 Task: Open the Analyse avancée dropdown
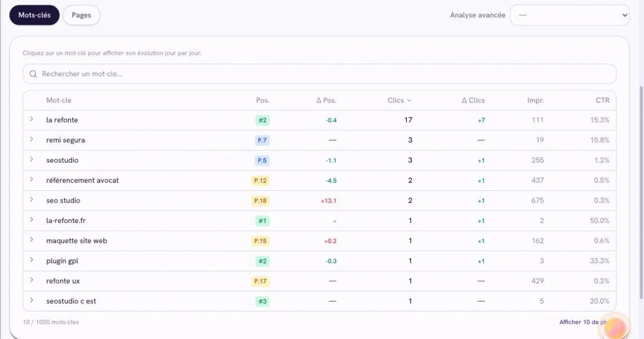569,15
